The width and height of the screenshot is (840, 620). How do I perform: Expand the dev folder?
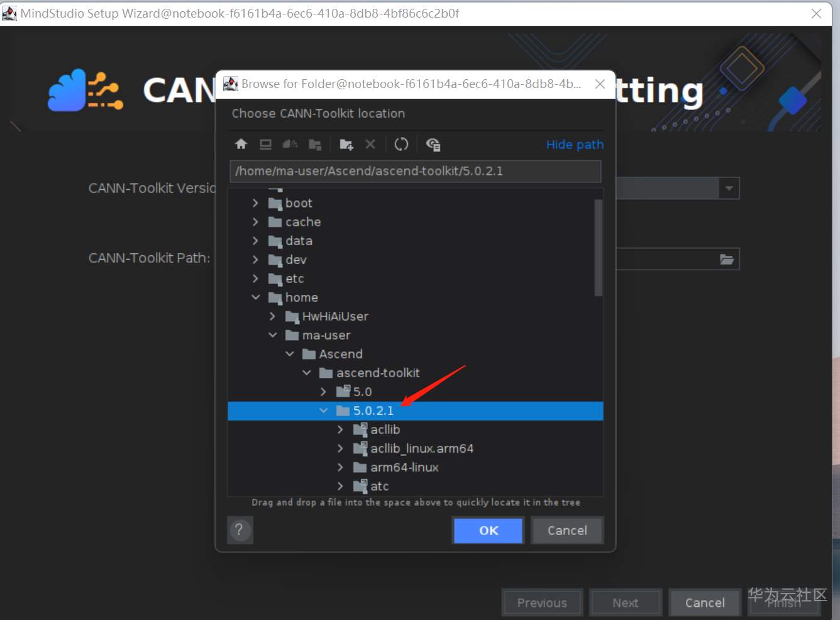(255, 260)
